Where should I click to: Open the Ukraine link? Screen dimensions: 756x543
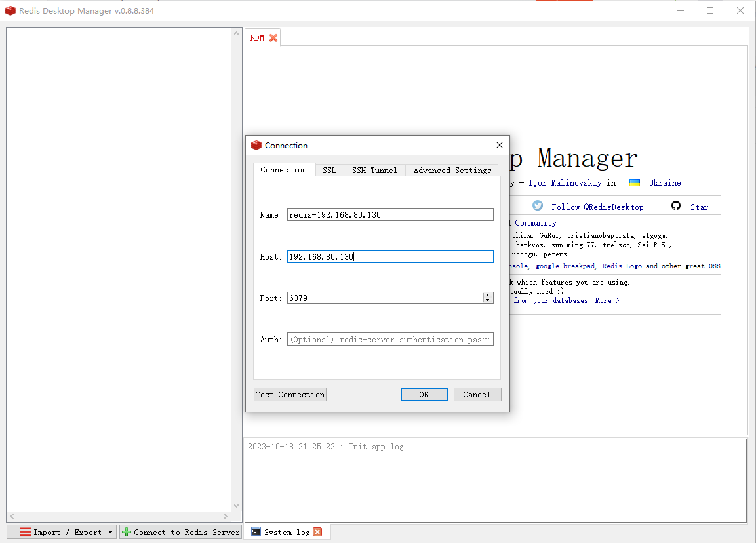tap(665, 183)
